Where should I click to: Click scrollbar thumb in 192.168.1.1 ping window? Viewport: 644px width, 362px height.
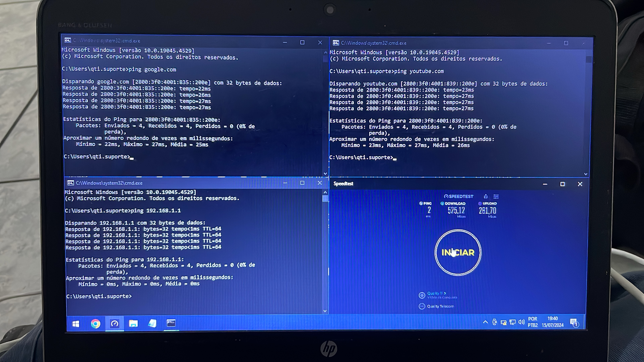tap(325, 198)
